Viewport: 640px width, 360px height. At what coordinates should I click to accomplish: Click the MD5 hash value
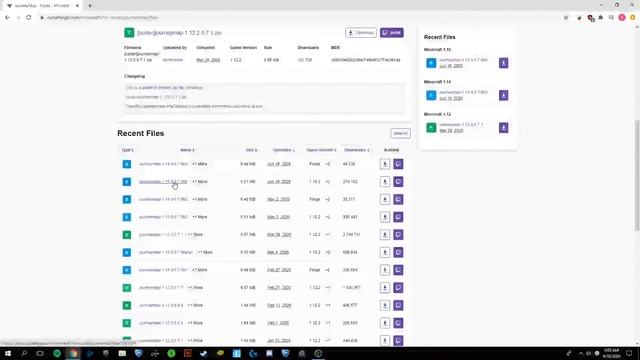(365, 60)
